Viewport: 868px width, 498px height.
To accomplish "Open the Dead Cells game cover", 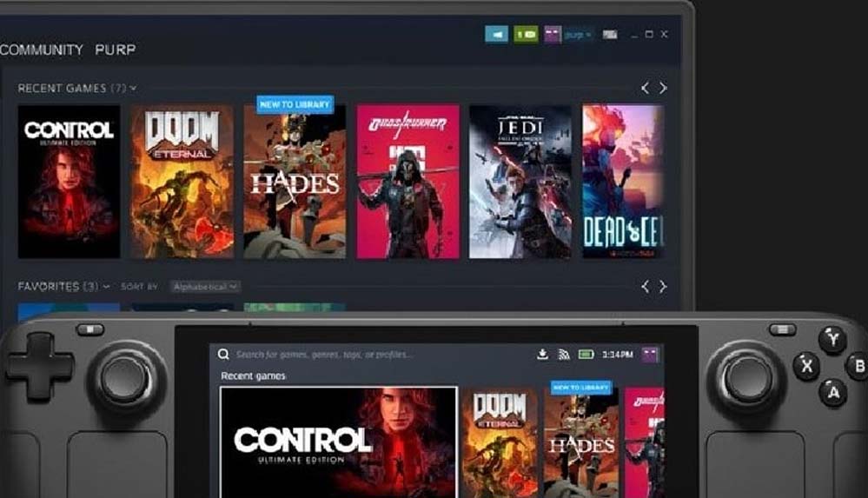I will (623, 182).
